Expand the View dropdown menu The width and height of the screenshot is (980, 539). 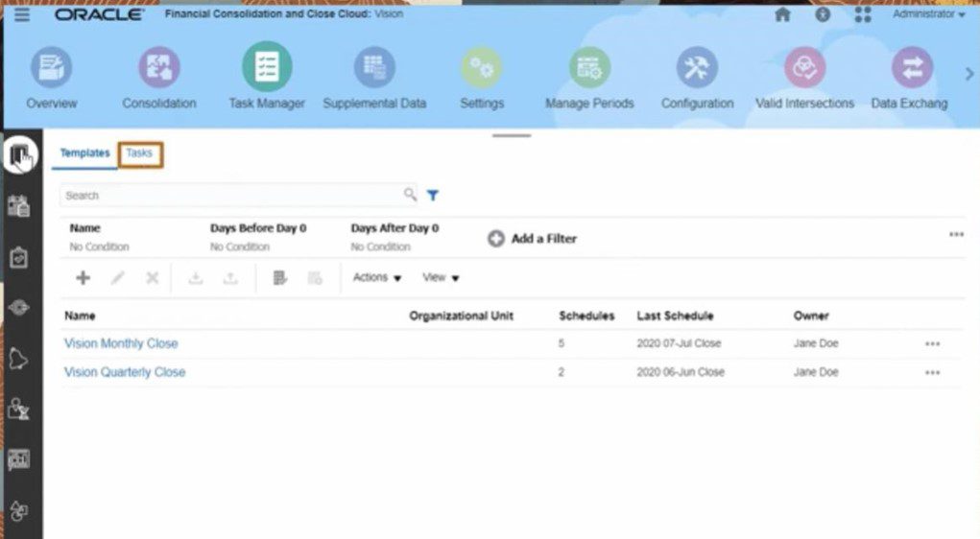(441, 277)
